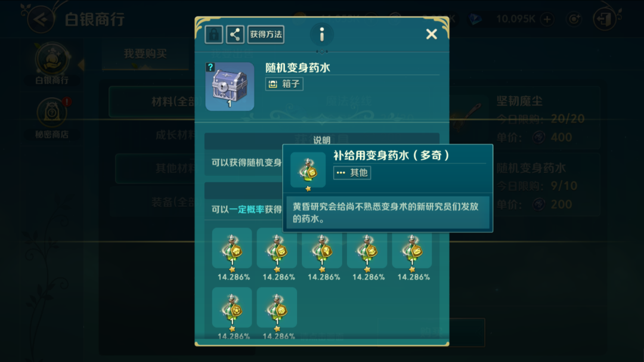Select first transformation potion in probability list
The height and width of the screenshot is (362, 644).
(x=232, y=248)
